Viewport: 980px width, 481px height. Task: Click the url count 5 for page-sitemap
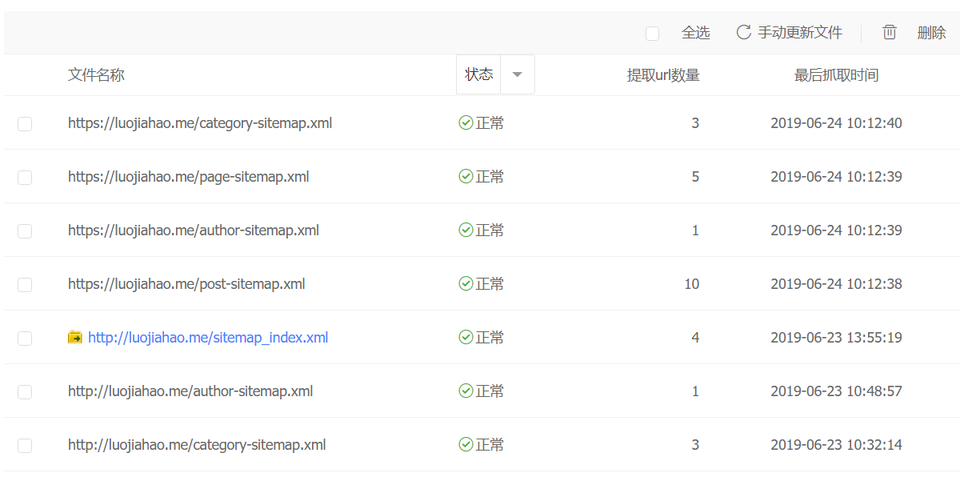click(x=695, y=177)
